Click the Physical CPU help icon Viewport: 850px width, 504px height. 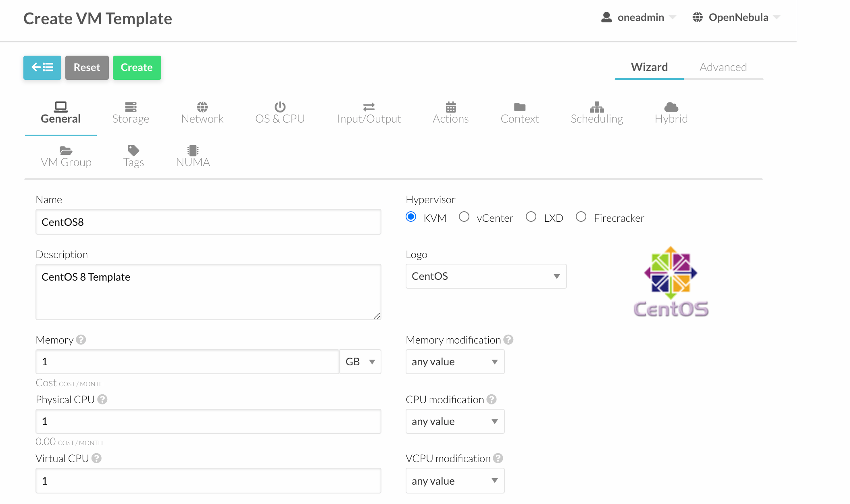point(102,400)
